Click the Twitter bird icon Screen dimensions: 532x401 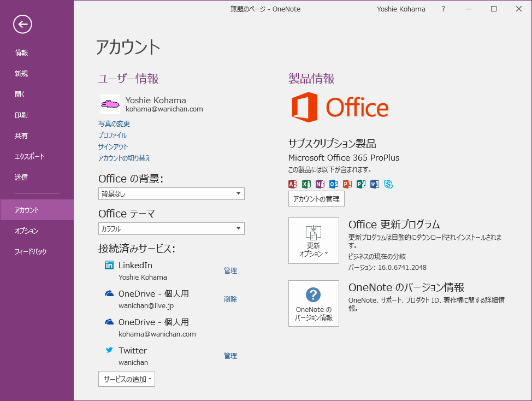[109, 350]
